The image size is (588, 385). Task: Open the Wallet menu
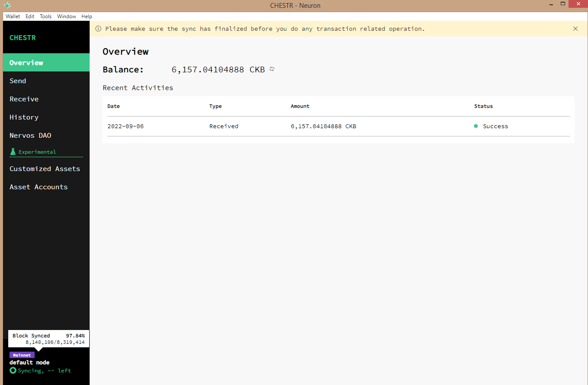coord(13,16)
